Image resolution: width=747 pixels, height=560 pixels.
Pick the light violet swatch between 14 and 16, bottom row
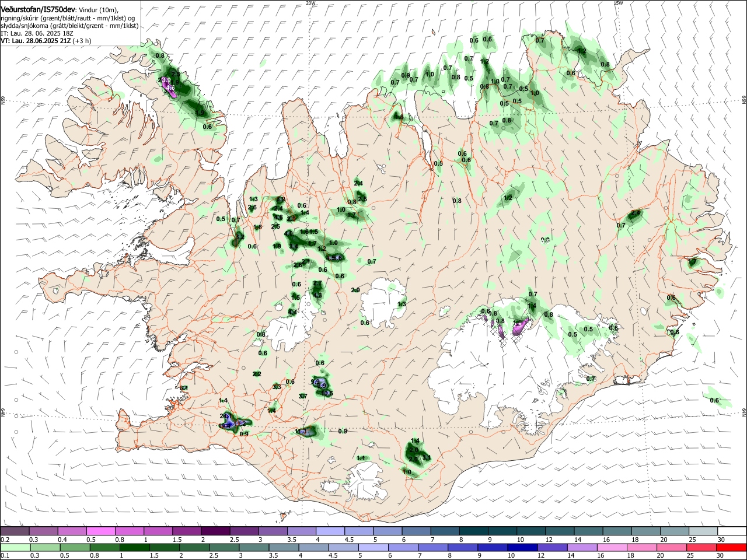tap(582, 547)
